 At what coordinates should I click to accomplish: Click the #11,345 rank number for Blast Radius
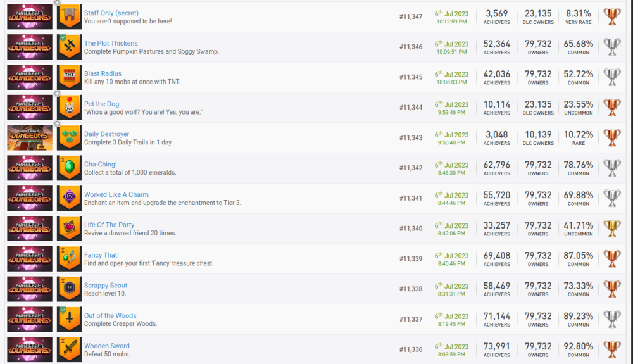coord(411,77)
